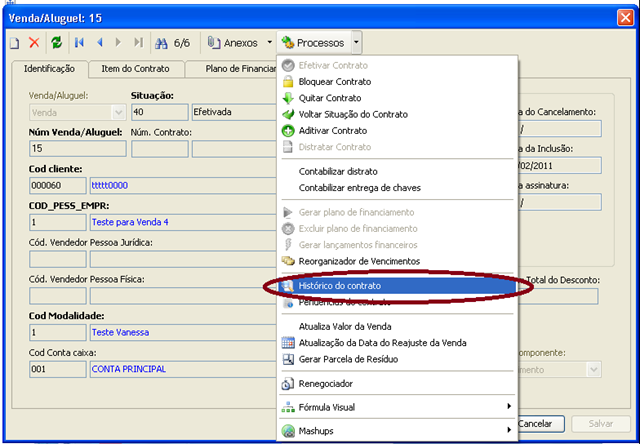The image size is (640, 444).
Task: Select Contabilizar distrato menu item
Action: click(x=397, y=171)
